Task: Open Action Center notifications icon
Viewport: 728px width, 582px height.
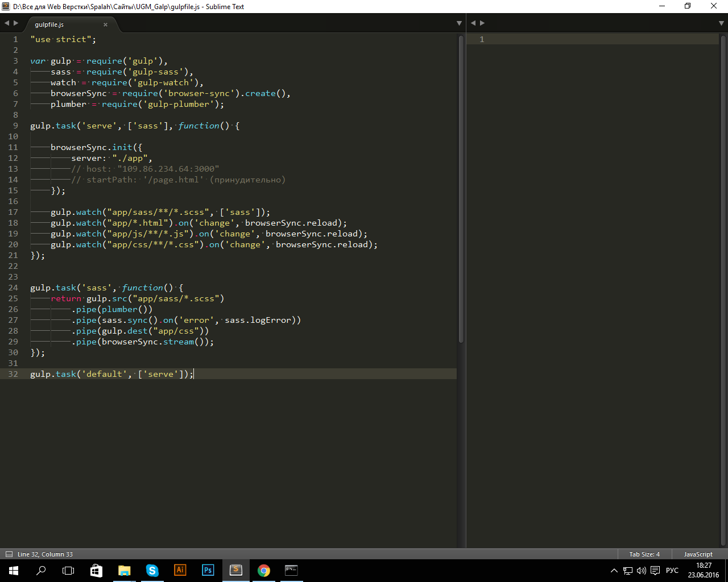Action: pos(655,571)
